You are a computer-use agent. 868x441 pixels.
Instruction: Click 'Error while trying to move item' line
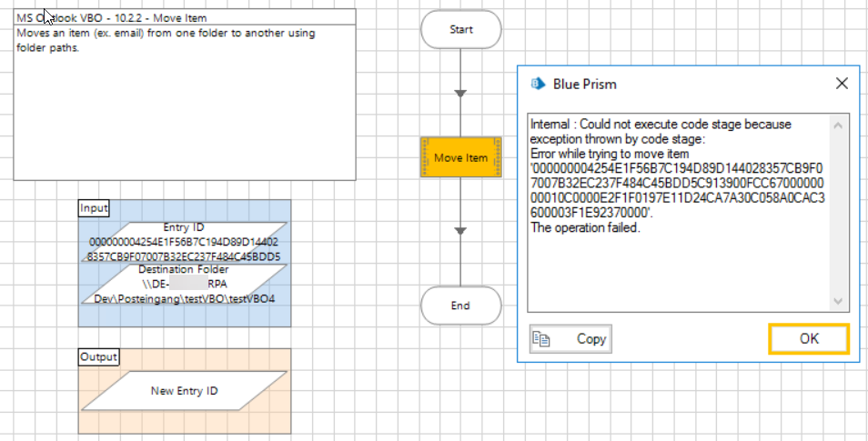coord(610,154)
